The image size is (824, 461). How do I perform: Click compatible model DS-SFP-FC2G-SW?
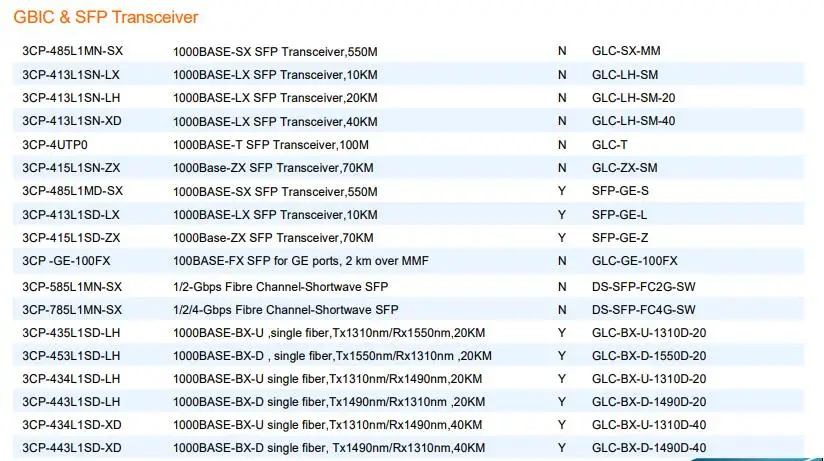[x=644, y=286]
